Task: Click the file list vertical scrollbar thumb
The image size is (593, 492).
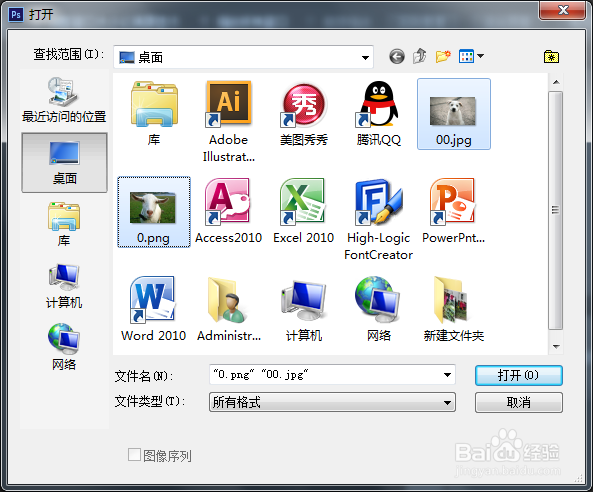Action: (x=556, y=210)
